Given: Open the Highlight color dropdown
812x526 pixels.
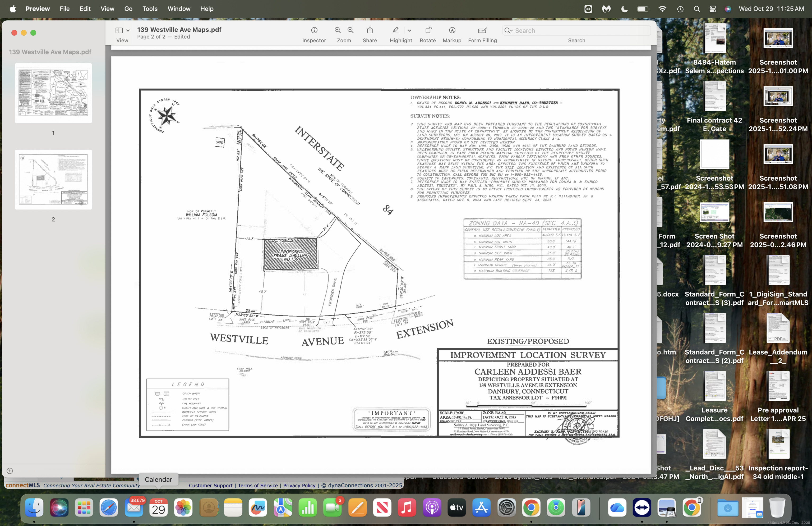Looking at the screenshot, I should point(410,30).
